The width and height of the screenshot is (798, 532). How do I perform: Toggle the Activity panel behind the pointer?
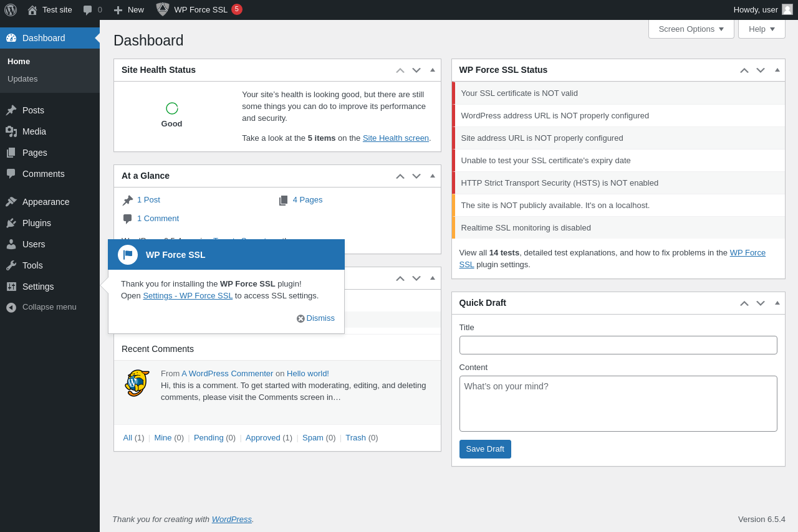[433, 278]
